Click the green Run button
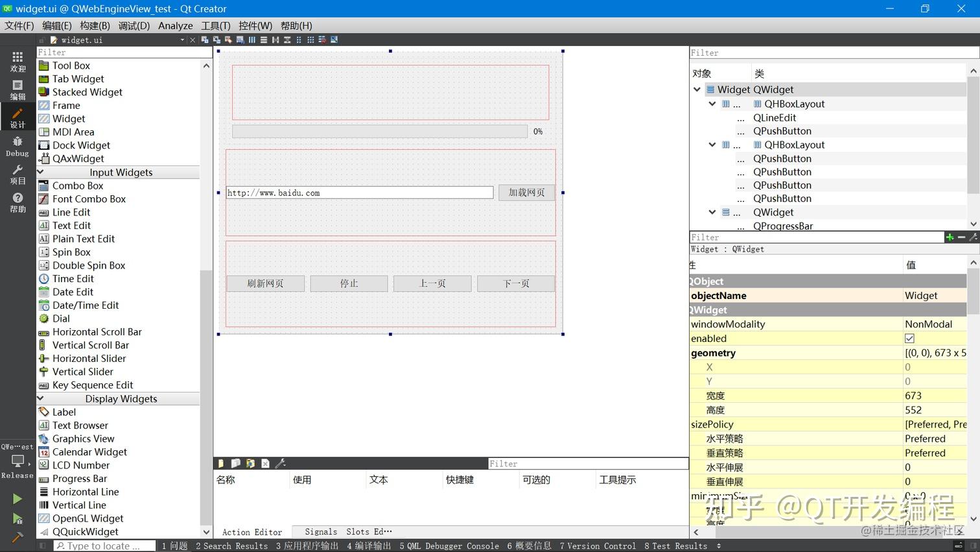Viewport: 980px width, 552px height. coord(17,498)
